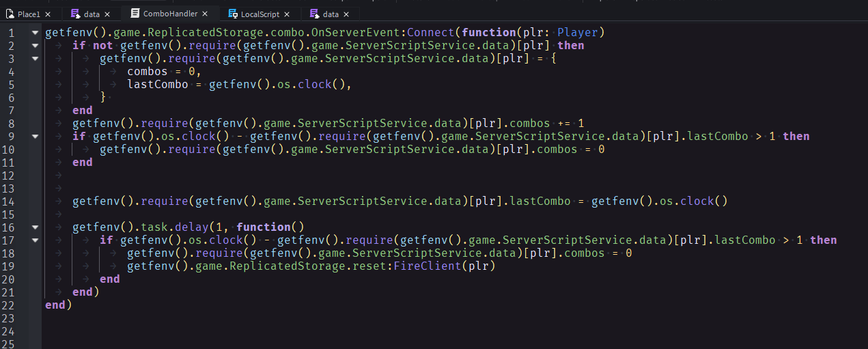This screenshot has height=349, width=868.
Task: Click the 'end' keyword on line 11
Action: click(83, 162)
